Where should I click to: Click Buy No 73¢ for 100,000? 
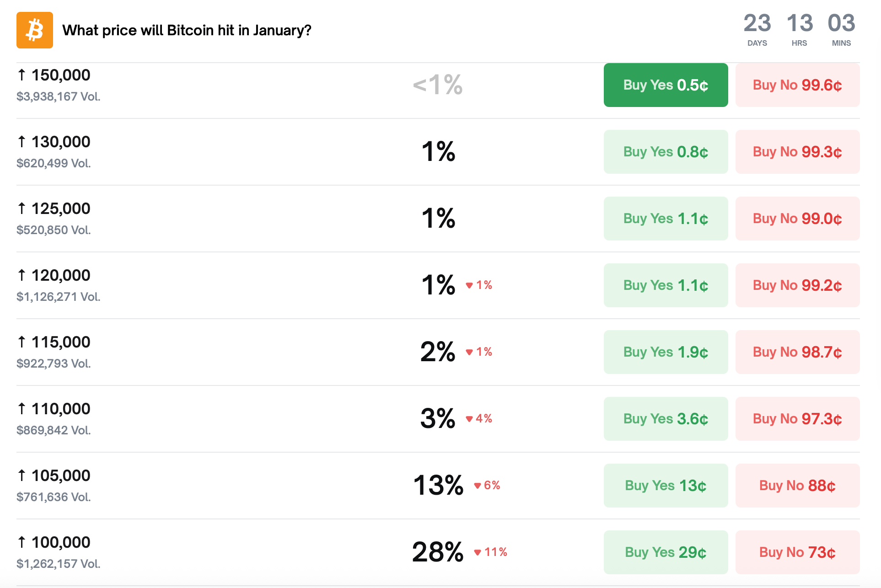[797, 552]
